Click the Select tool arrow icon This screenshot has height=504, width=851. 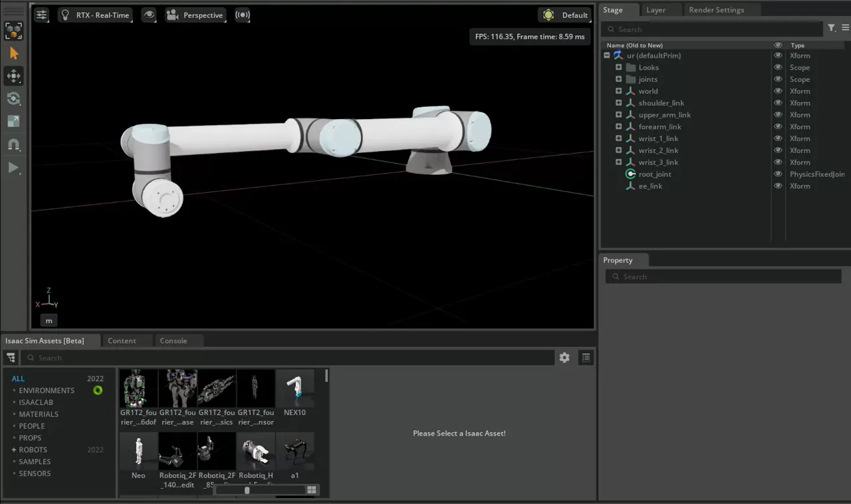[13, 54]
